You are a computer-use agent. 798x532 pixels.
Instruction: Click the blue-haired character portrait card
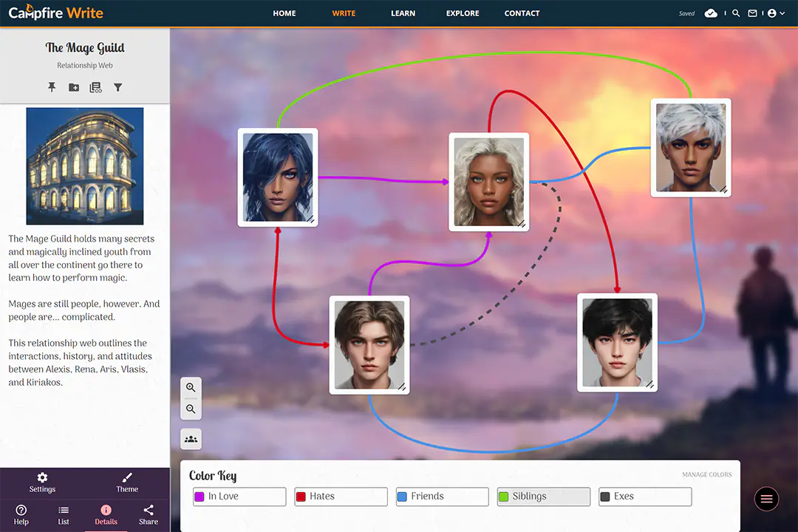click(x=278, y=177)
